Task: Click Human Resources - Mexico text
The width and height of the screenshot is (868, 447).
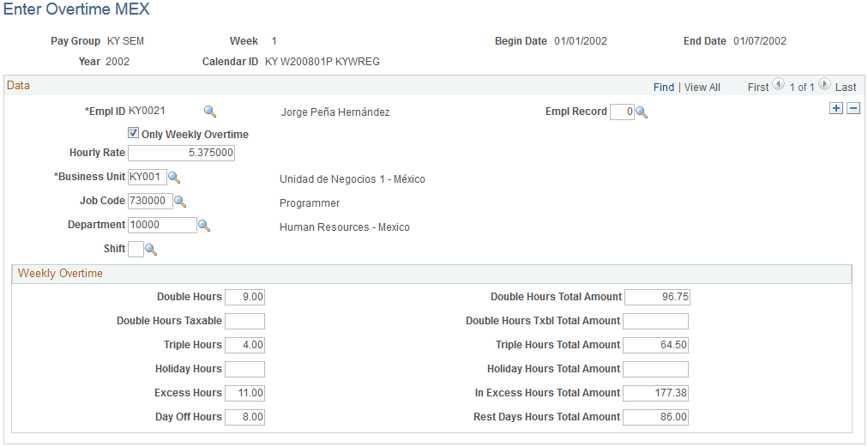Action: pos(344,227)
